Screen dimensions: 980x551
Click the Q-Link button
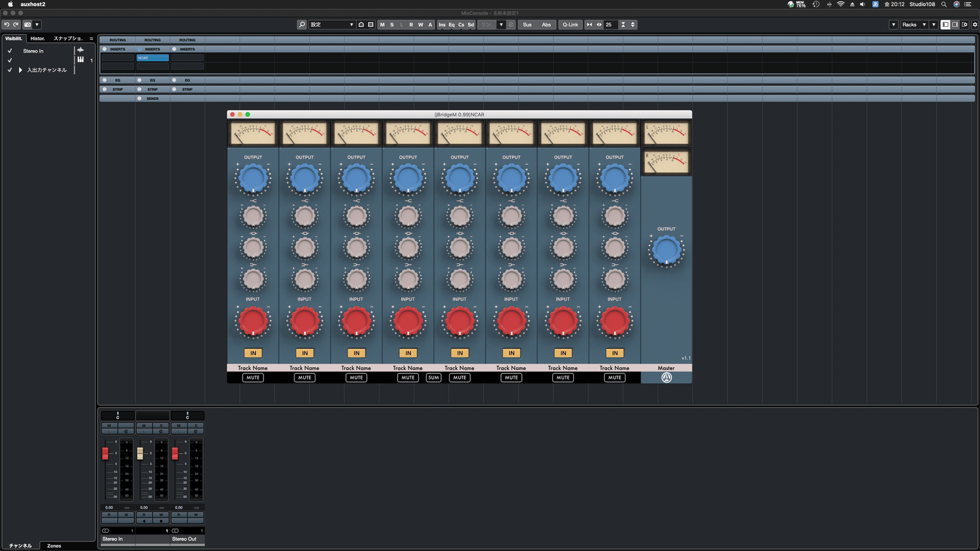click(x=570, y=24)
